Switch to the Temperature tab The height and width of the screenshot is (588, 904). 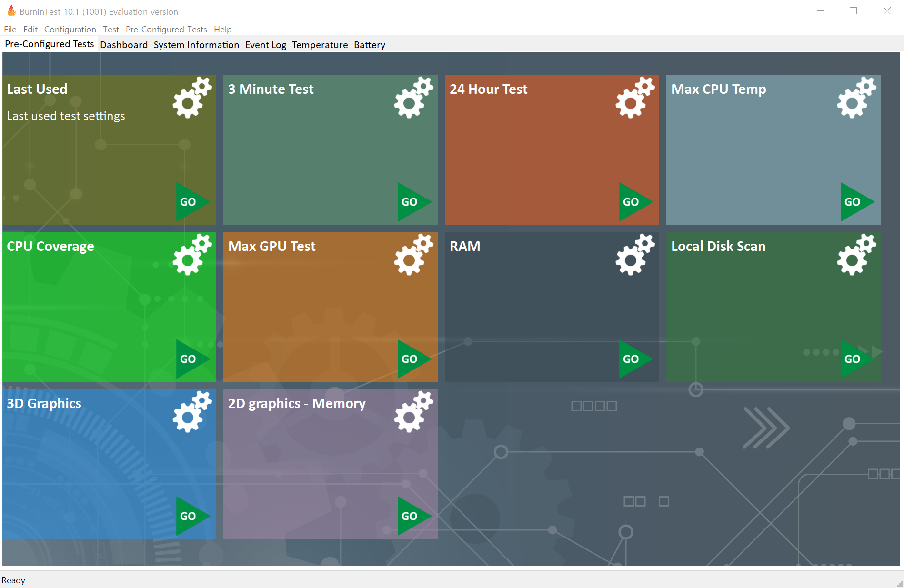pyautogui.click(x=320, y=45)
